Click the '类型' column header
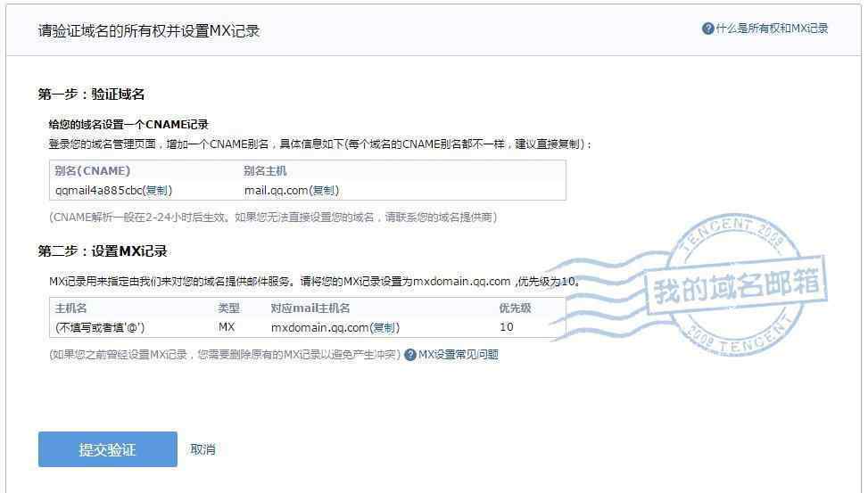 [228, 308]
